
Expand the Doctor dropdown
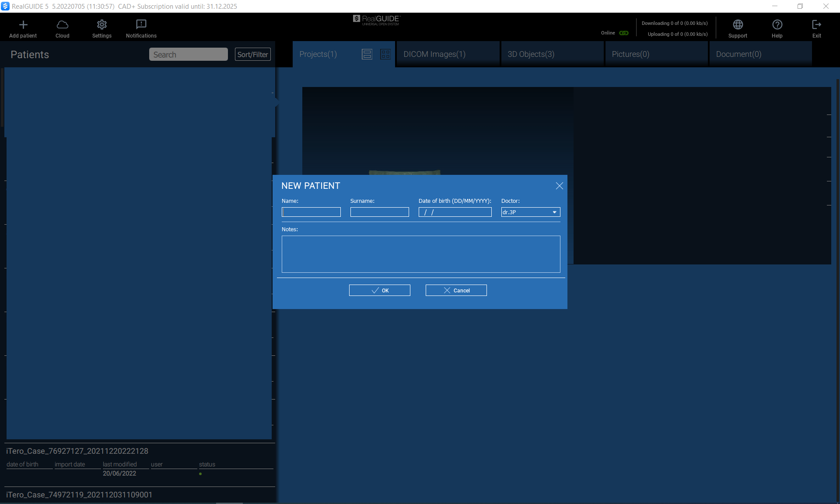coord(554,212)
